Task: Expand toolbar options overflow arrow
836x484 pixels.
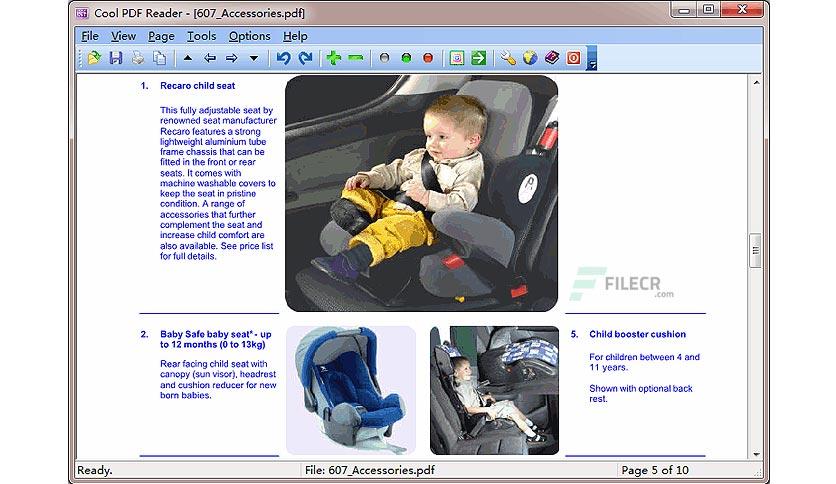Action: click(x=591, y=58)
